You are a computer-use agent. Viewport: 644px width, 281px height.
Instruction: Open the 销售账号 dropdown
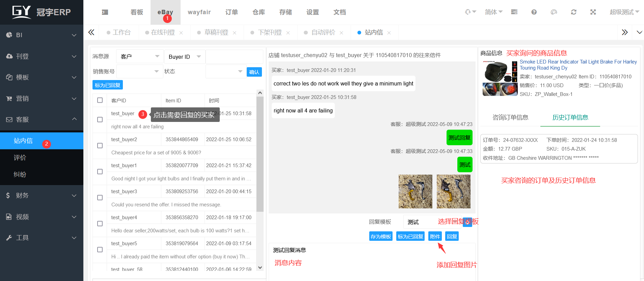point(140,71)
